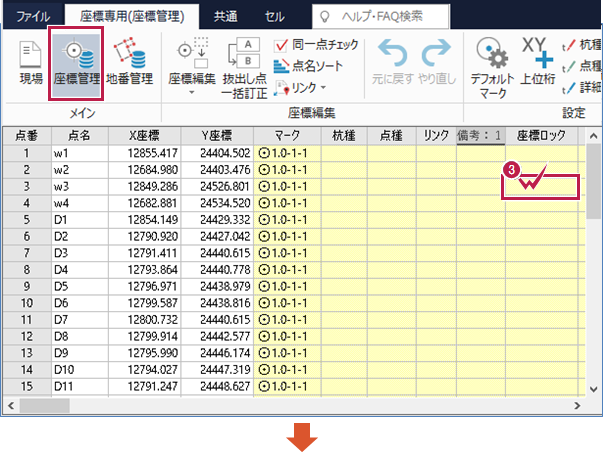Select X coordinate 12791.247
Screen dimensions: 603x452
click(x=144, y=386)
